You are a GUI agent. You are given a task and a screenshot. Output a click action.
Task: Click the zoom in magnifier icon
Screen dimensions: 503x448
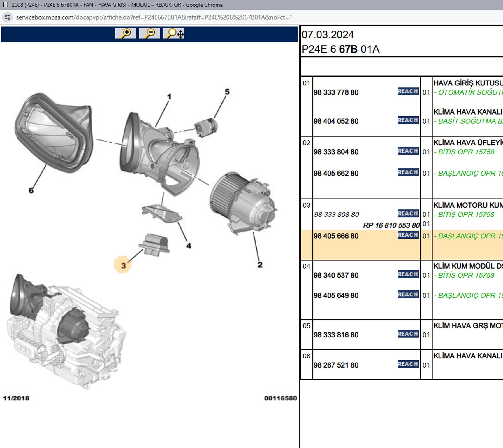[125, 34]
